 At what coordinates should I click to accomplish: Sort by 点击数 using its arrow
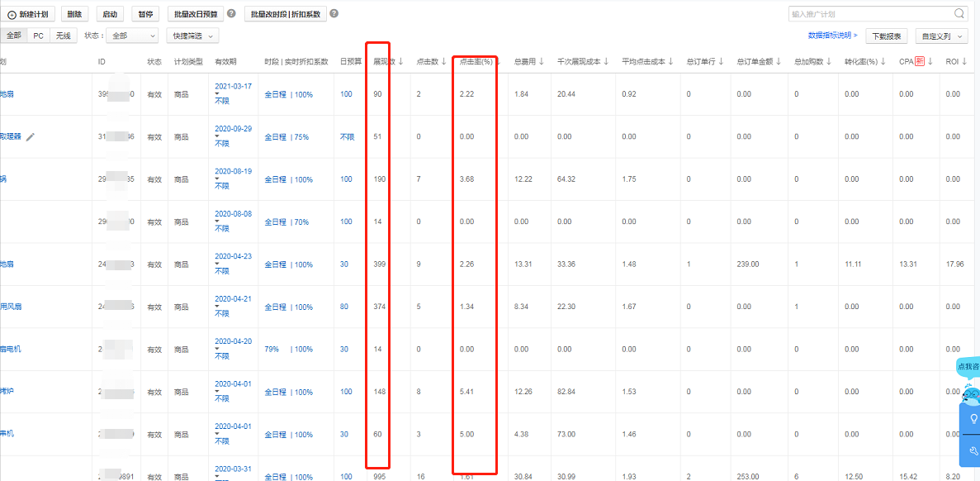coord(443,61)
